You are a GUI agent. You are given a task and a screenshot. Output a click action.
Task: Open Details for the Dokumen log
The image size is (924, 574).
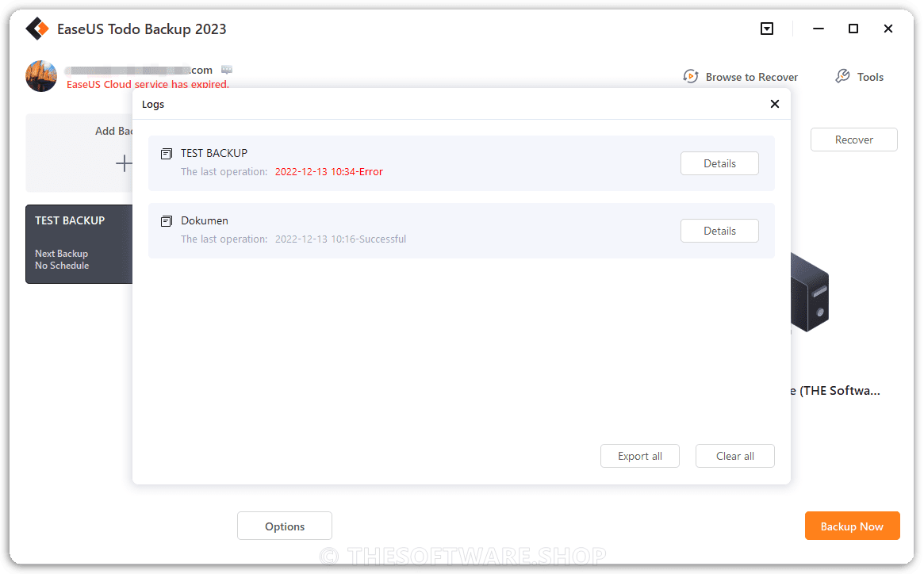(719, 231)
